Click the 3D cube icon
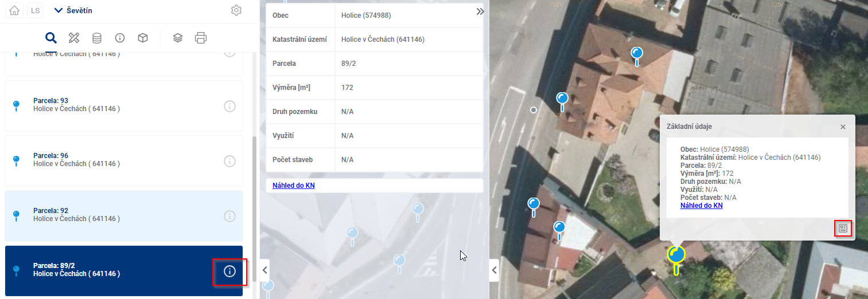 click(143, 38)
